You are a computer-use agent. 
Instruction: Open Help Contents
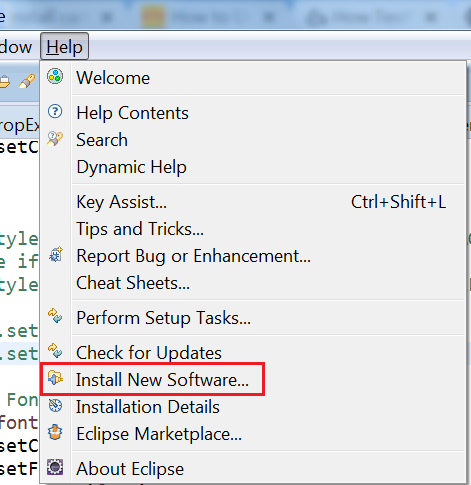(252, 113)
